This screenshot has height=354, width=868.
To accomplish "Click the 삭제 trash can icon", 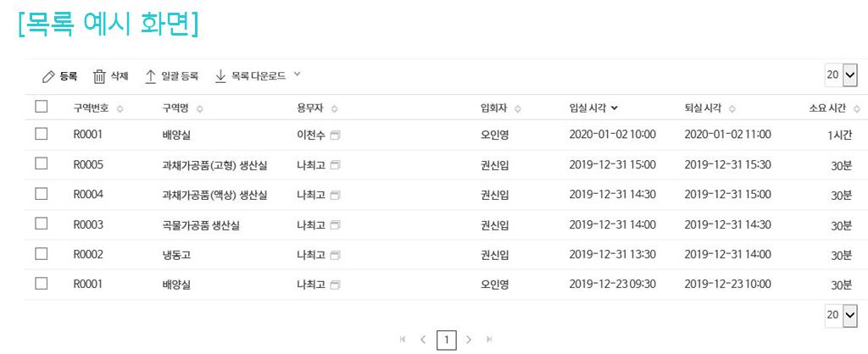I will [99, 76].
